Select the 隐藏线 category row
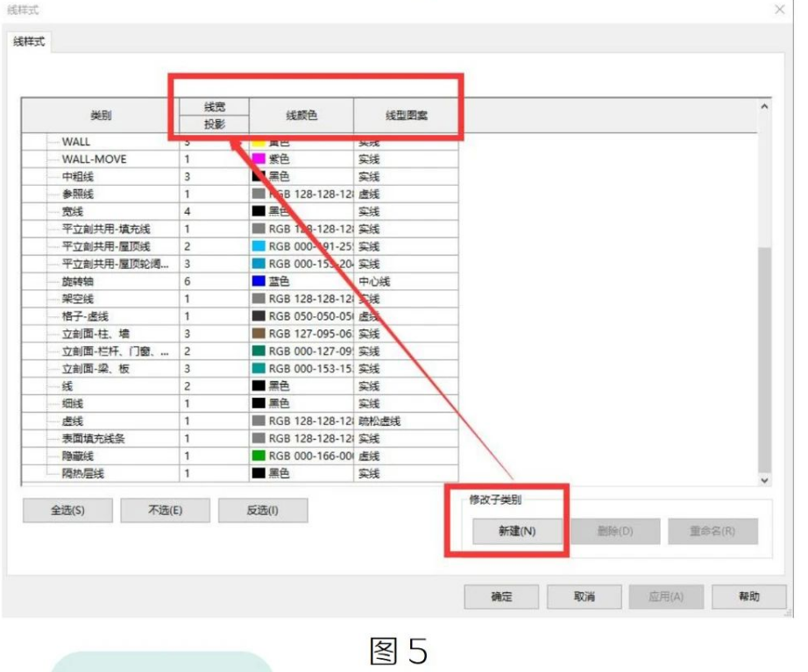This screenshot has height=672, width=808. pos(78,456)
